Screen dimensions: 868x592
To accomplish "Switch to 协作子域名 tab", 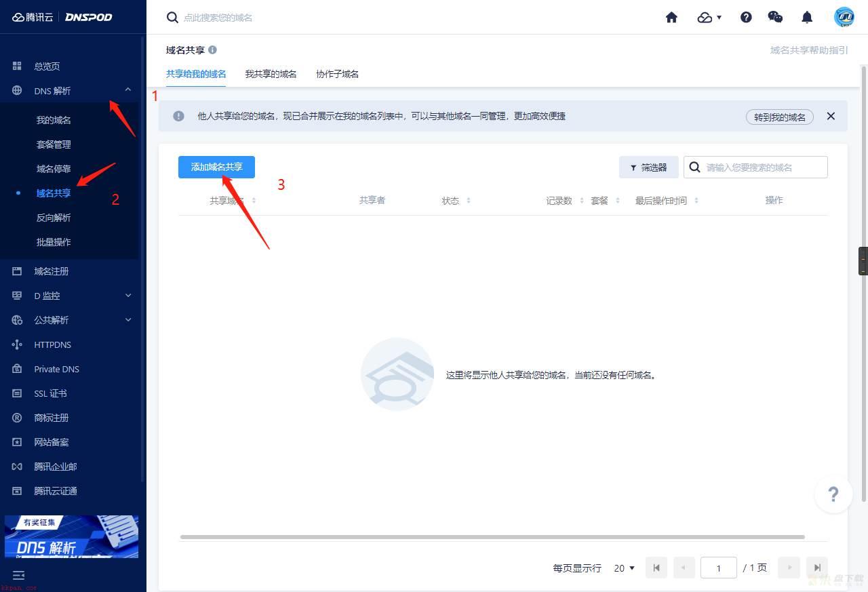I will 337,74.
